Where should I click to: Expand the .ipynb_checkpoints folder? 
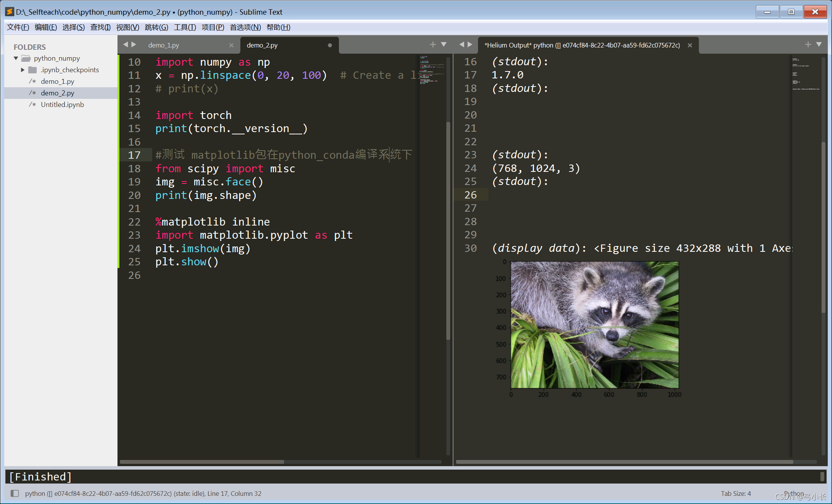pyautogui.click(x=22, y=70)
